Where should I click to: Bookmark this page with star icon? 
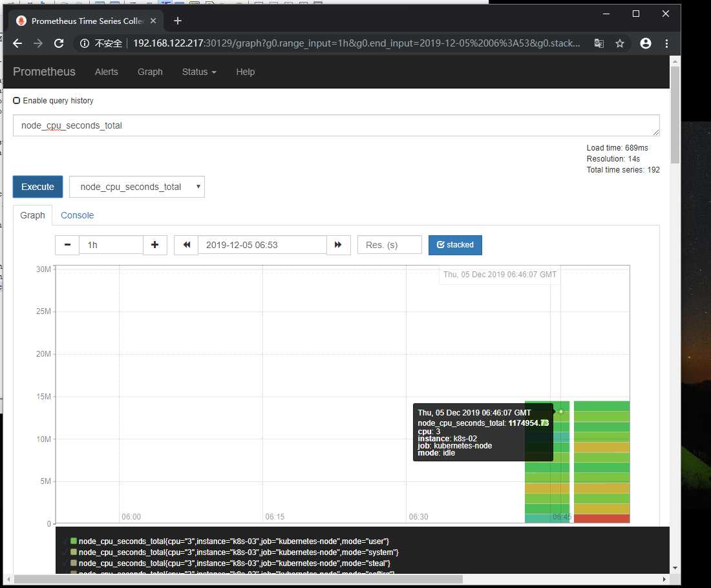620,43
